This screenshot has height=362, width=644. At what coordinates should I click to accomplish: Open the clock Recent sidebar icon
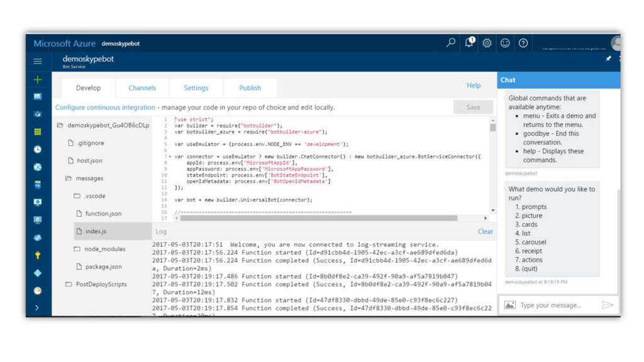38,150
